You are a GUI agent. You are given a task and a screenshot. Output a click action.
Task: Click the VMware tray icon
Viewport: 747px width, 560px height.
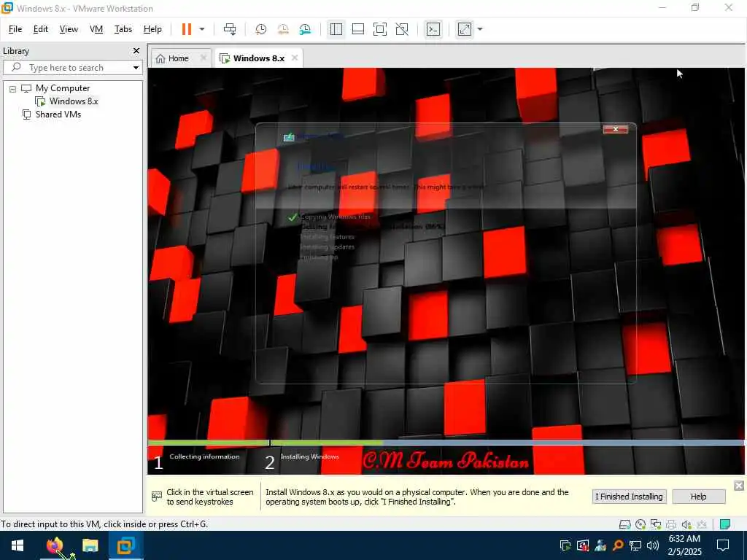click(565, 545)
